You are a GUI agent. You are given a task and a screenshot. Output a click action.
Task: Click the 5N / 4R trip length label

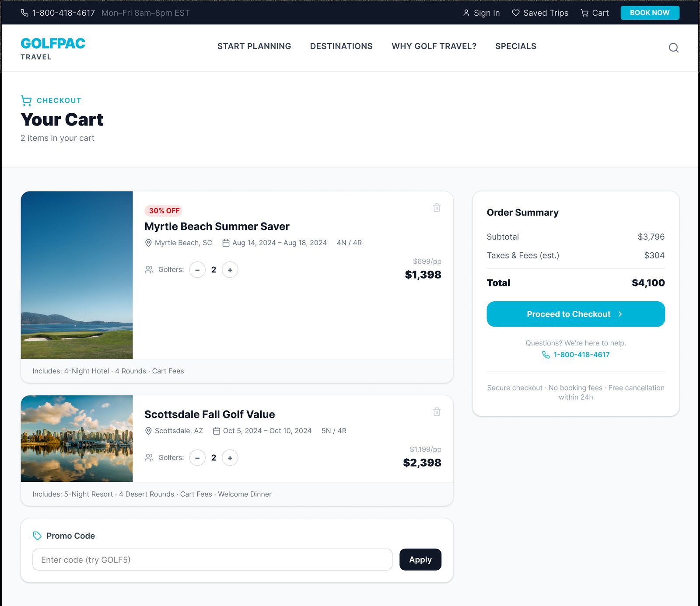[334, 431]
